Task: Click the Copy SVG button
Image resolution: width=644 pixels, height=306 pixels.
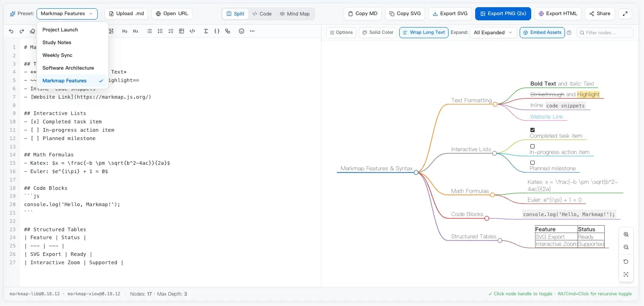Action: coord(405,14)
